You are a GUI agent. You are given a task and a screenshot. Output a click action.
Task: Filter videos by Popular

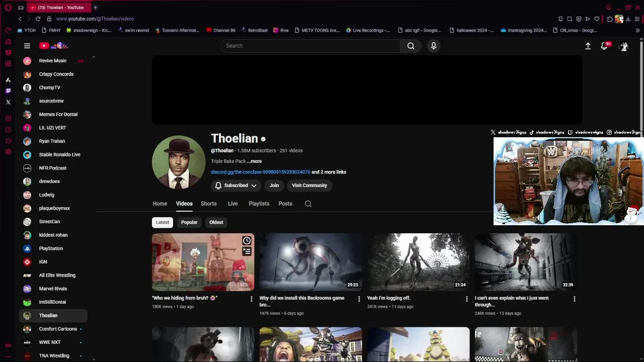pyautogui.click(x=189, y=222)
